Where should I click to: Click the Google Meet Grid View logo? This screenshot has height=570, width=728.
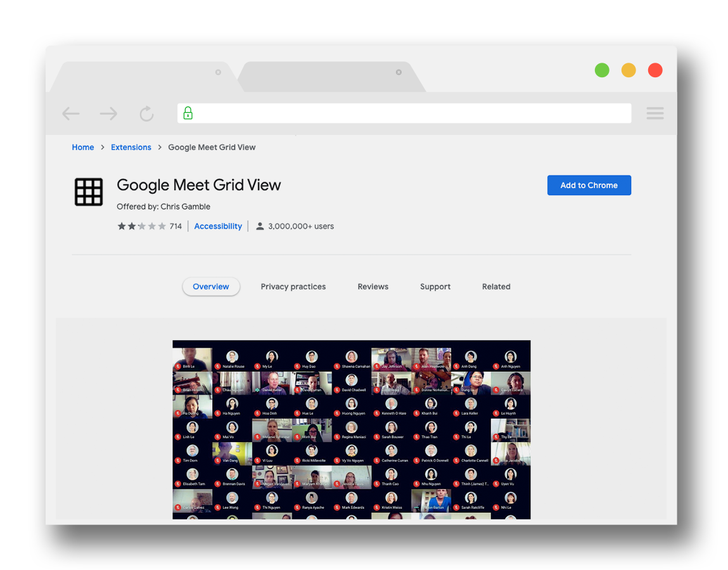pos(89,192)
